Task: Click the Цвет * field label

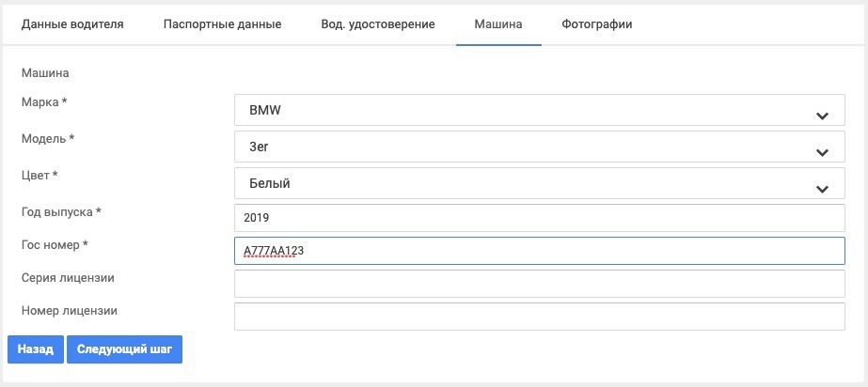Action: pyautogui.click(x=40, y=175)
